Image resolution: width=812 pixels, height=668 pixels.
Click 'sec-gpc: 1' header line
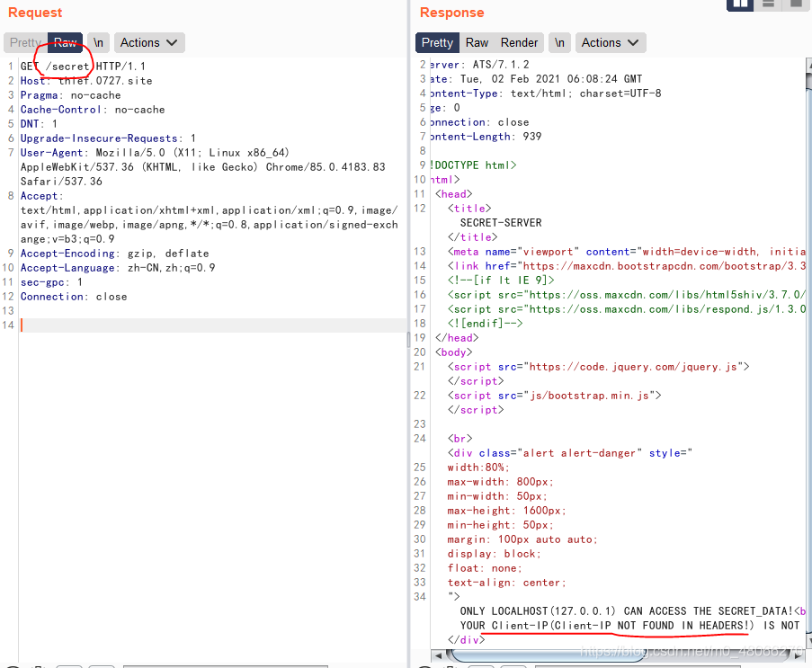51,282
